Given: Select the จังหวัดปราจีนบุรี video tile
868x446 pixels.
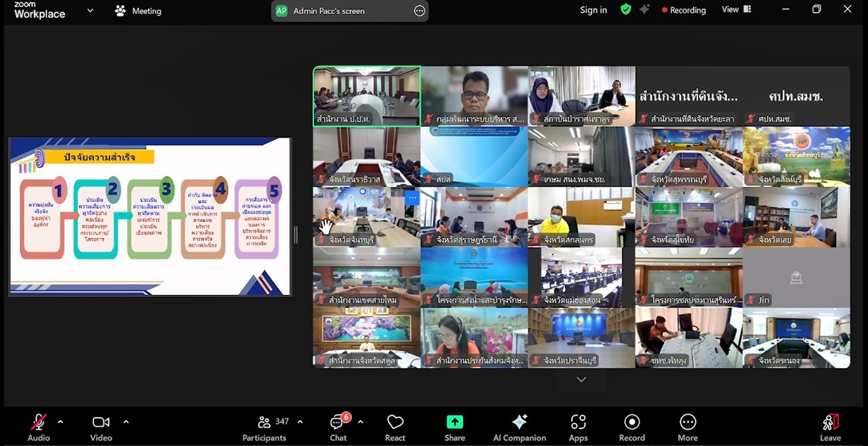Looking at the screenshot, I should [582, 338].
